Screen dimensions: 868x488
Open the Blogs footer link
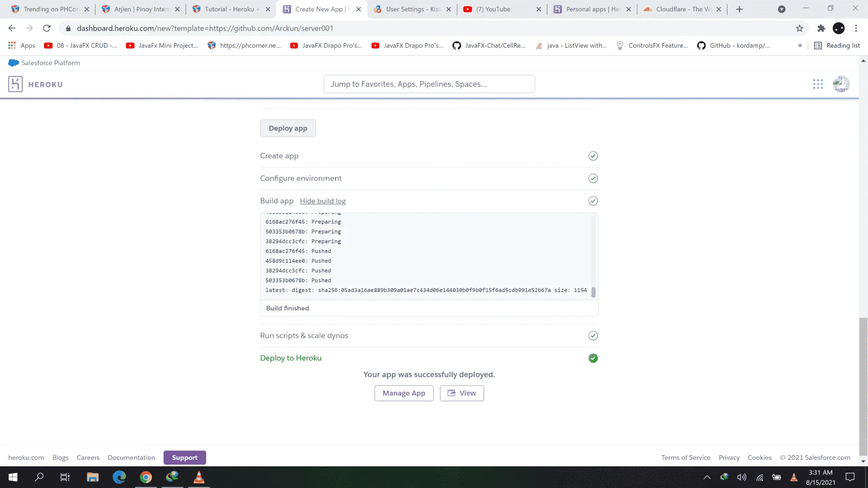61,458
